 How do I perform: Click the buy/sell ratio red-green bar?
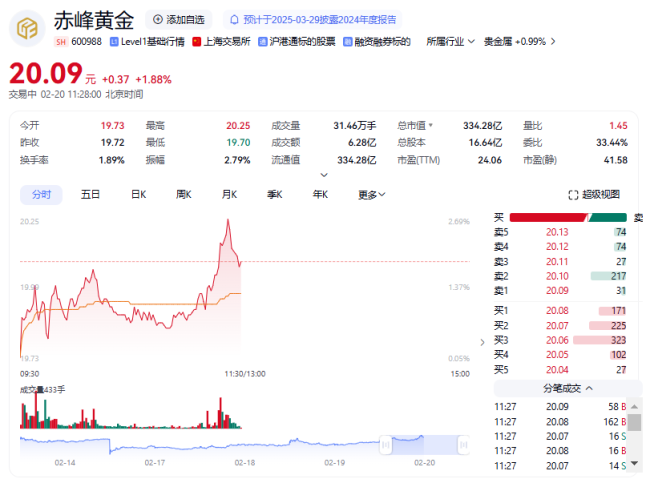[x=568, y=217]
